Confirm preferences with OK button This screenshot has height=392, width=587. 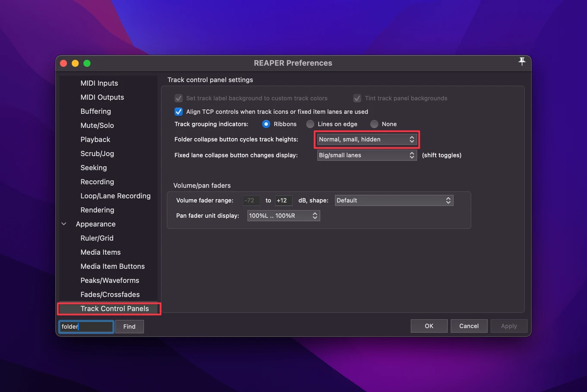(429, 326)
